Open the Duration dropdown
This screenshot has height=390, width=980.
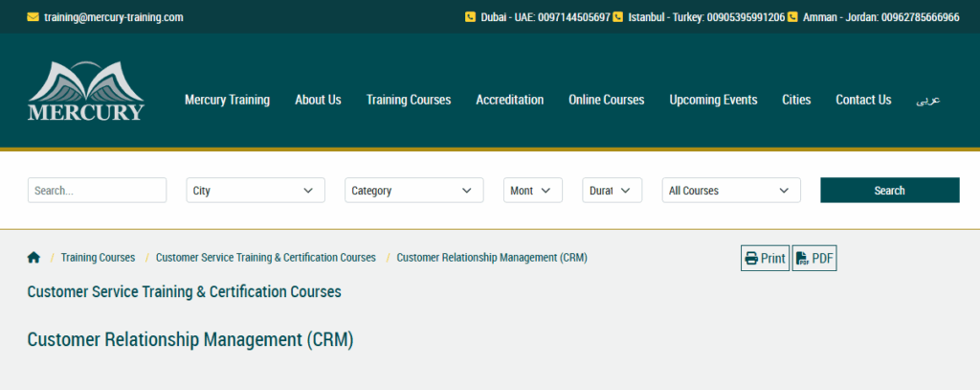pyautogui.click(x=612, y=191)
